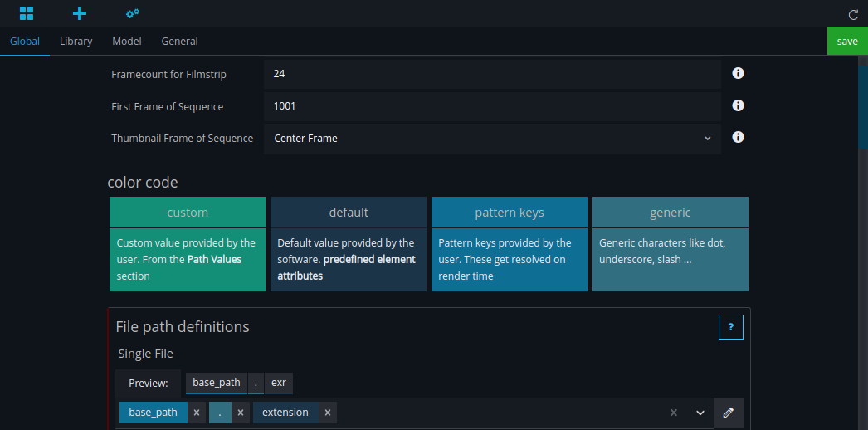The image size is (868, 430).
Task: Expand the Single File path tag dropdown
Action: [700, 413]
